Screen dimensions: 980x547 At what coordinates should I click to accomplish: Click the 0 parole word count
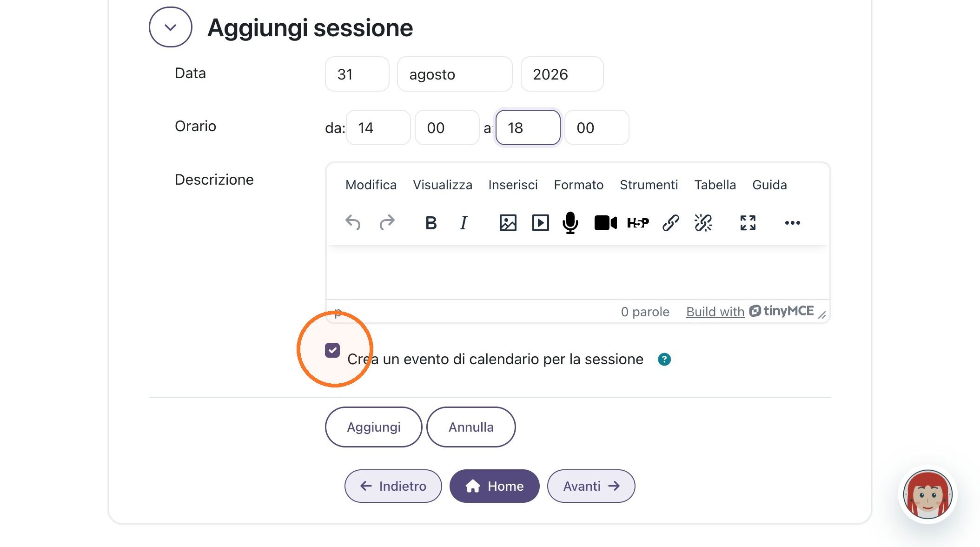coord(645,312)
